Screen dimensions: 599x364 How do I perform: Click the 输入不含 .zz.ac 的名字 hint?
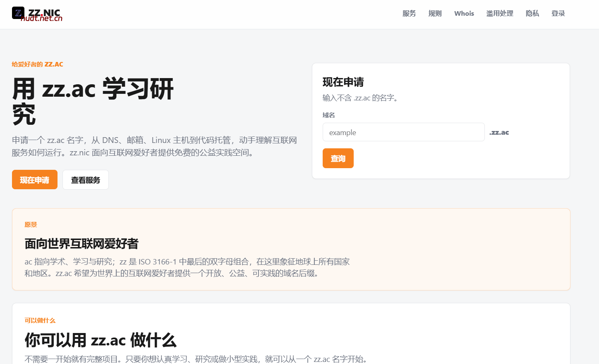[360, 98]
